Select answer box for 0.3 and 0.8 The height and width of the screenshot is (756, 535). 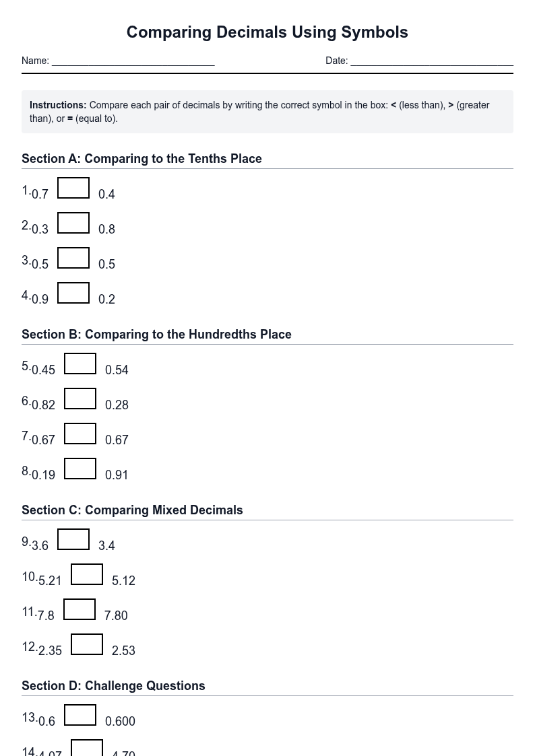73,224
